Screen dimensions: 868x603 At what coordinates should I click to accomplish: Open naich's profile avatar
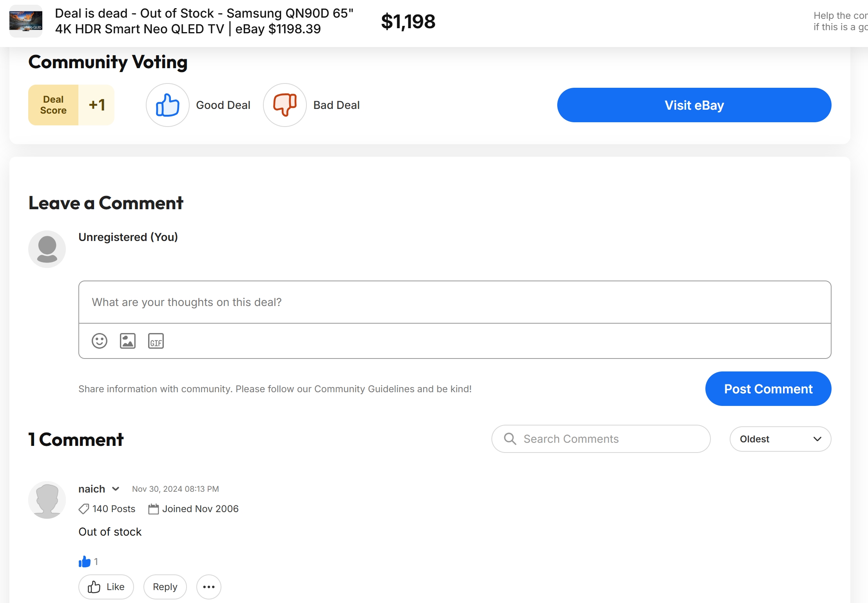(47, 500)
